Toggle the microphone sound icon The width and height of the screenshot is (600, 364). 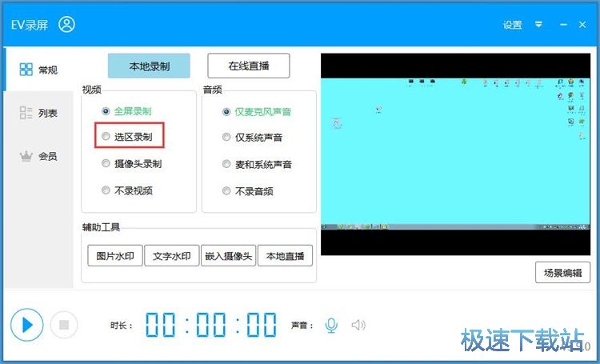pyautogui.click(x=331, y=326)
